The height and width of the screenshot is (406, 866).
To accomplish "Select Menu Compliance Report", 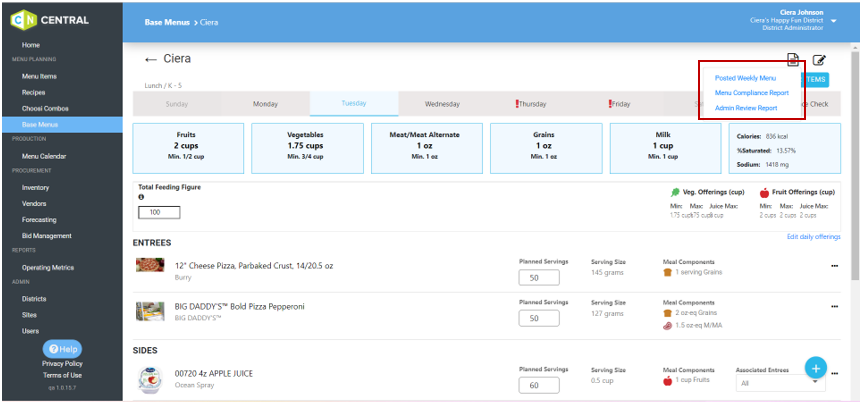I will 752,93.
